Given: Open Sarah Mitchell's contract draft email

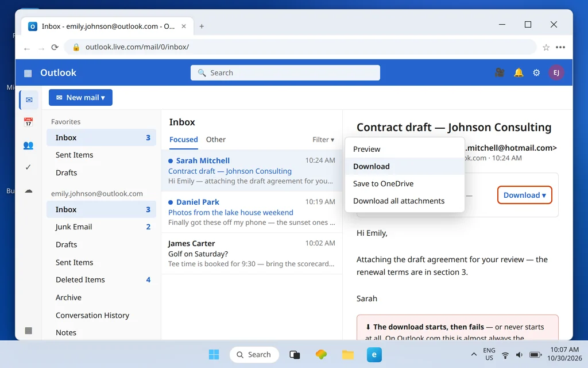Looking at the screenshot, I should point(252,170).
